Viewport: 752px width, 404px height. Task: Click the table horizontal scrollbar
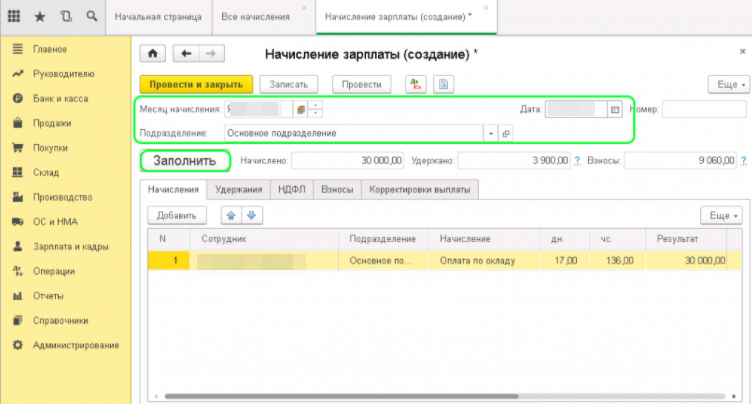341,396
